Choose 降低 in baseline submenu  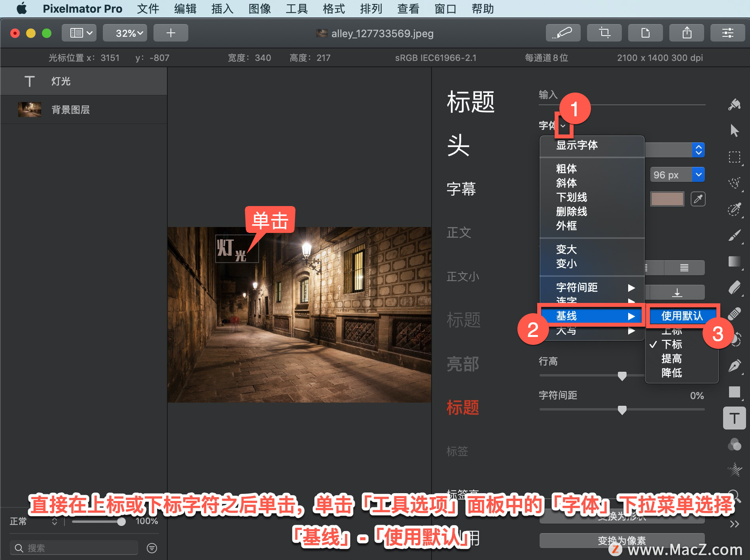point(671,373)
